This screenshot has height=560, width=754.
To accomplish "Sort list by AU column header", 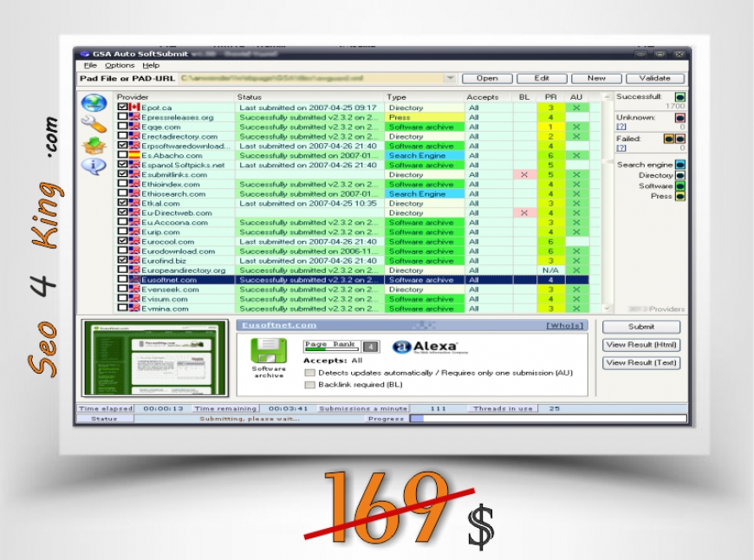I will 576,97.
